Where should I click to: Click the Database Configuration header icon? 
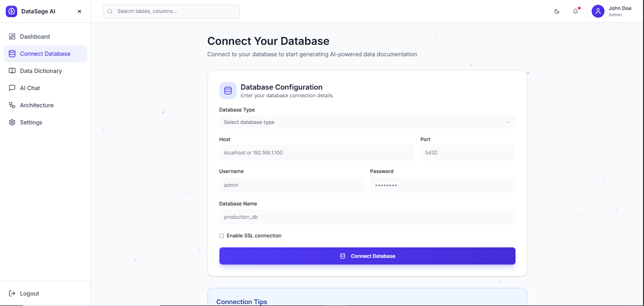[x=228, y=91]
